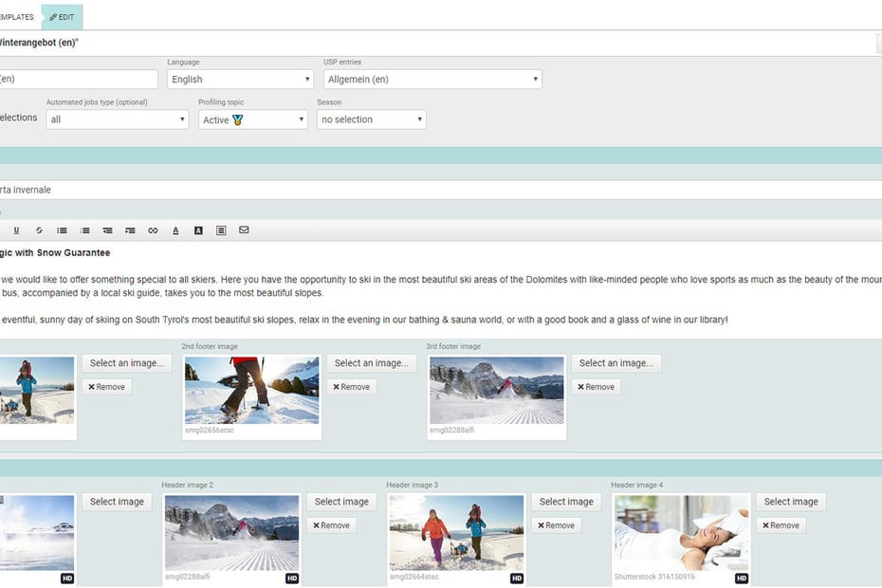Switch to the EDIT tab

(x=62, y=17)
